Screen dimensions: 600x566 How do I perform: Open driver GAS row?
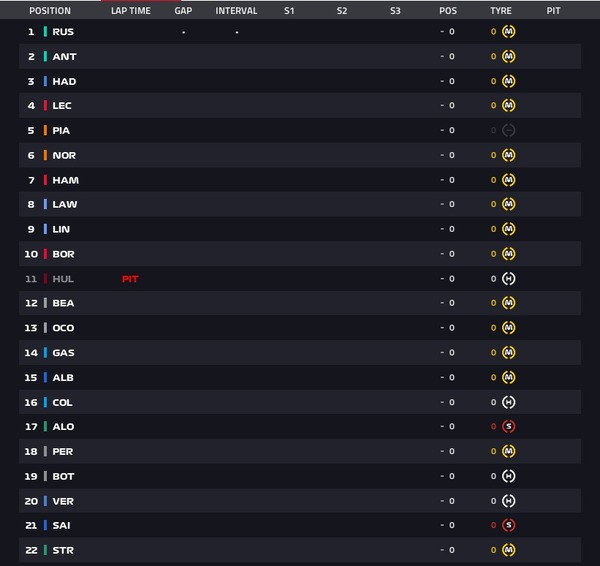pyautogui.click(x=300, y=352)
